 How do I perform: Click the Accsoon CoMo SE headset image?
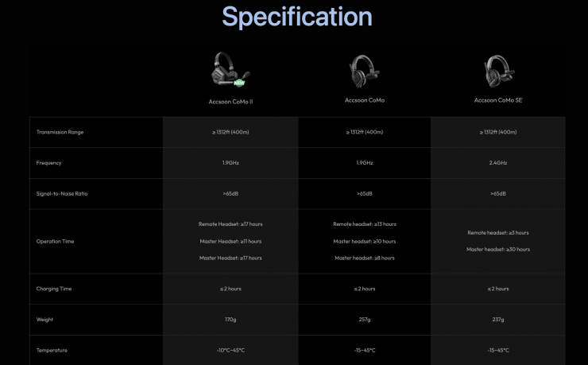[x=498, y=71]
